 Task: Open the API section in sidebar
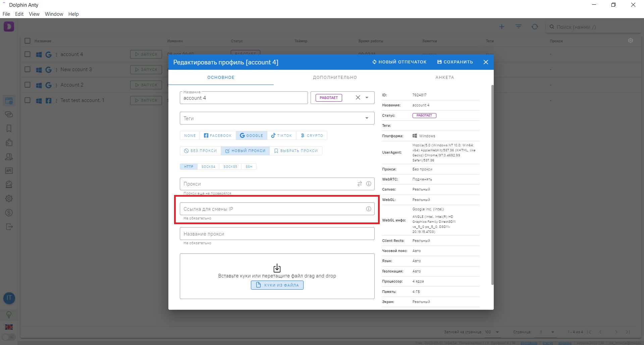coord(9,170)
